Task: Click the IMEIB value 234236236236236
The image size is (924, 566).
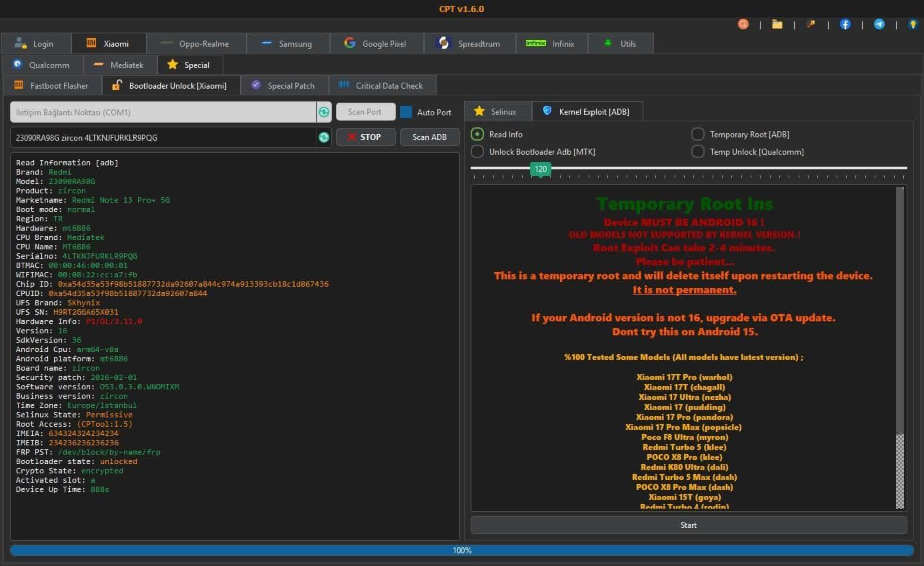Action: (83, 443)
